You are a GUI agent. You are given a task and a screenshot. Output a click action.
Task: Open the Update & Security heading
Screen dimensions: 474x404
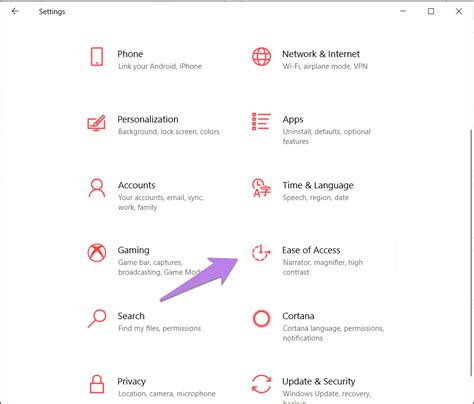(x=319, y=381)
